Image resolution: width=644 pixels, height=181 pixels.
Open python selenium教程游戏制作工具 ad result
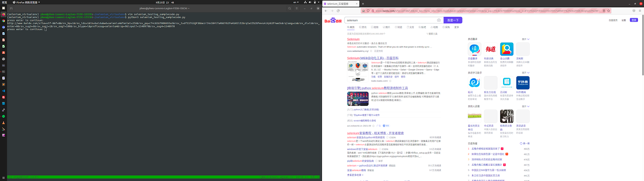pos(378,88)
